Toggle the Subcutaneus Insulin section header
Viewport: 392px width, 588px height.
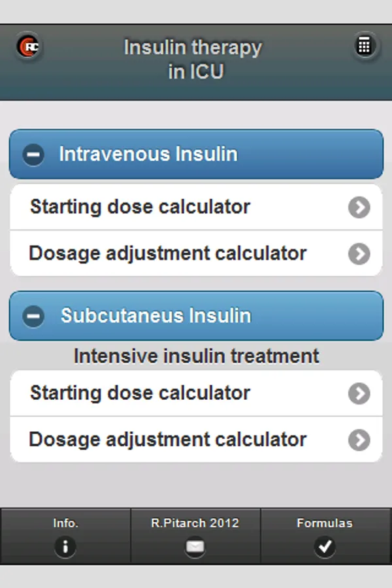click(196, 316)
